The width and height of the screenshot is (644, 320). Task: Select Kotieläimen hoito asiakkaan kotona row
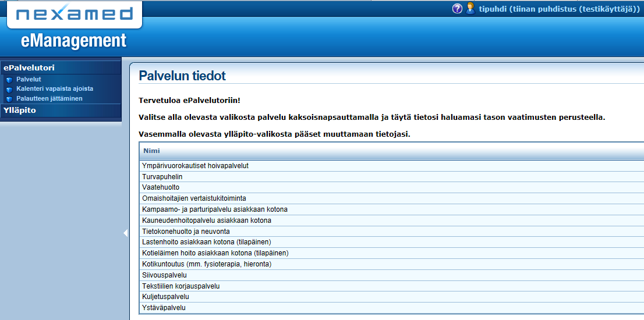(x=392, y=253)
